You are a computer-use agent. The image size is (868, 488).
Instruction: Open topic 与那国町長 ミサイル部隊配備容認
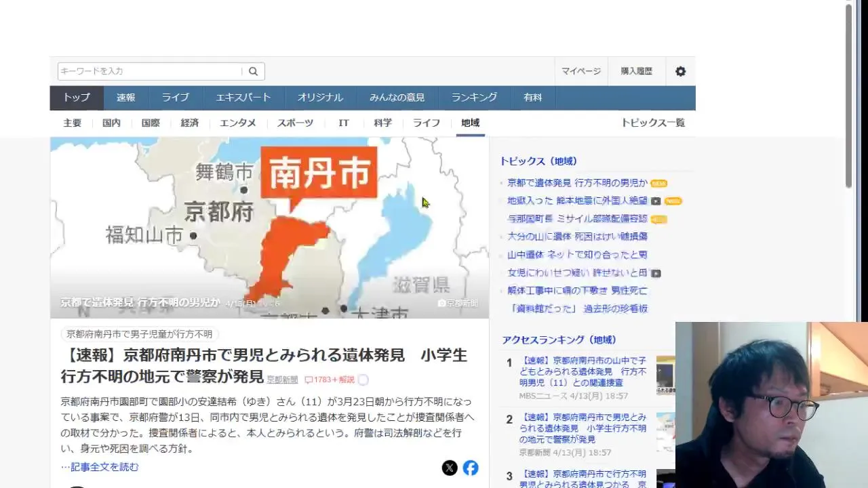click(577, 218)
